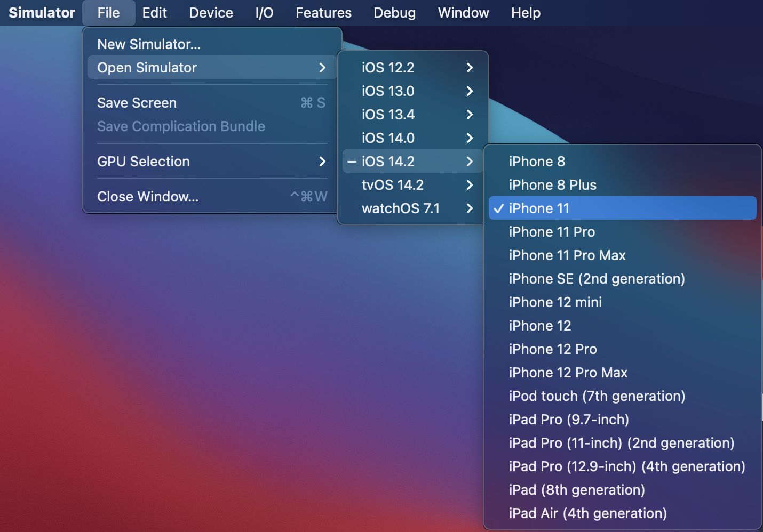Expand GPU Selection submenu arrow
Image resolution: width=763 pixels, height=532 pixels.
pos(322,162)
